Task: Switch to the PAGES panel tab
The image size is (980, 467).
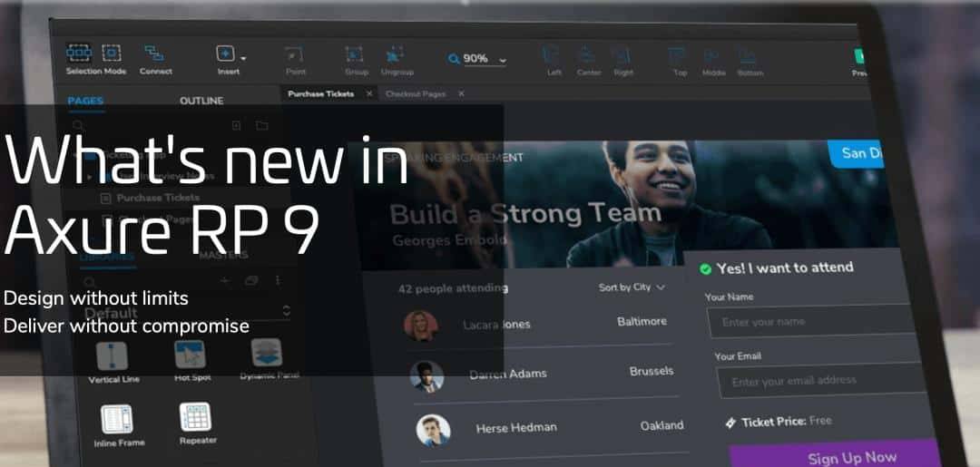Action: [85, 101]
